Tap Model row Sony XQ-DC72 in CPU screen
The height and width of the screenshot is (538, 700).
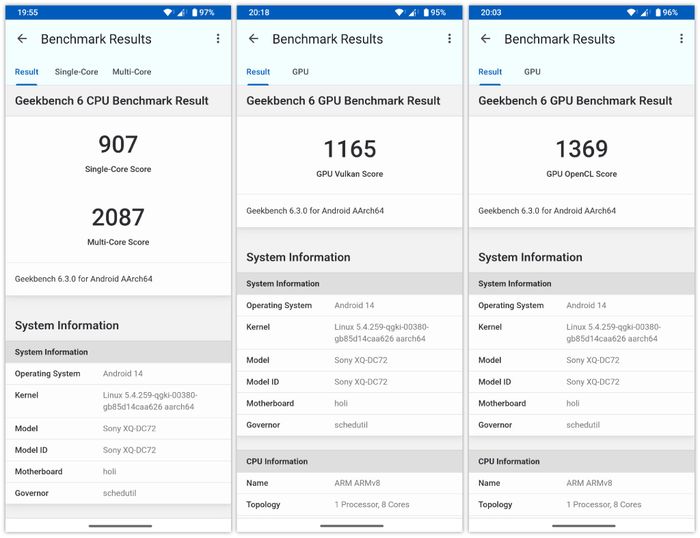tap(118, 429)
